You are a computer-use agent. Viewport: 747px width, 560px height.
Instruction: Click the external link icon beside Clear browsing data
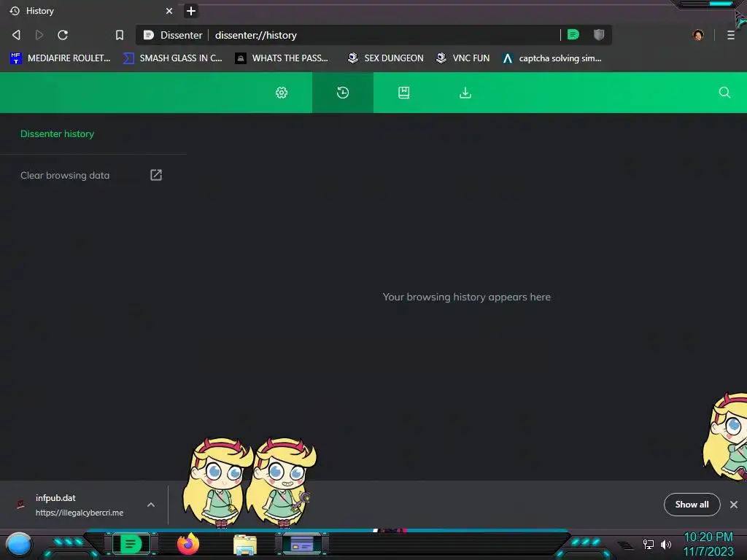156,175
